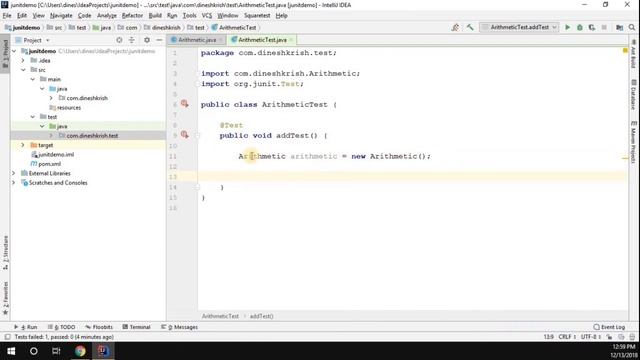Expand the com.dineshkrish package under main
Image resolution: width=640 pixels, height=360 pixels.
[x=51, y=98]
